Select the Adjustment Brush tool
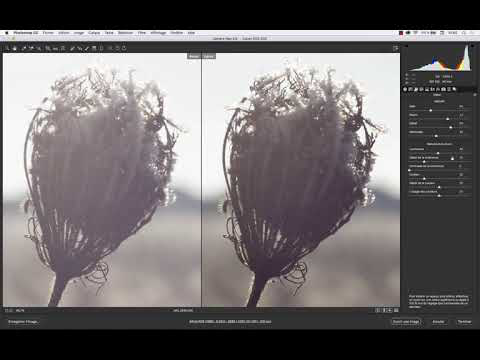Viewport: 480px width, 360px height. [x=87, y=48]
